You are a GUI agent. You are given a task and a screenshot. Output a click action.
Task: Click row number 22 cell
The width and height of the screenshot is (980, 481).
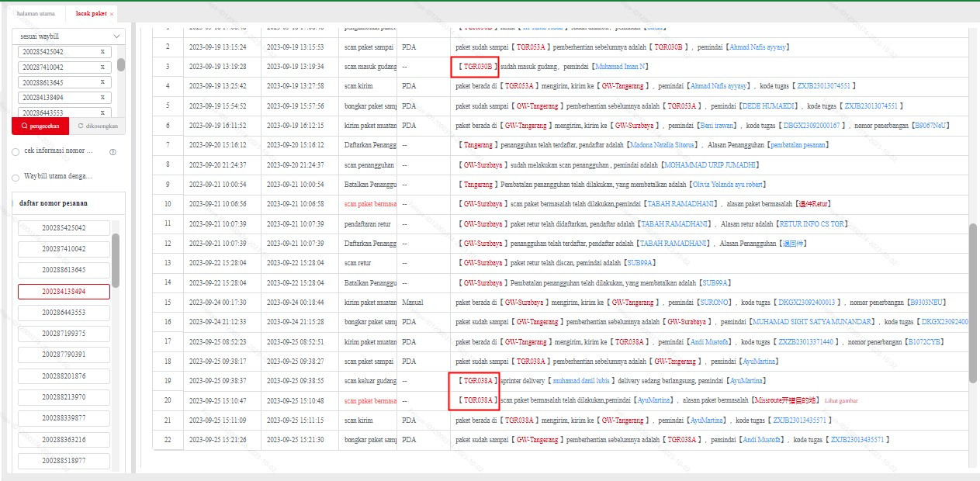[x=167, y=441]
